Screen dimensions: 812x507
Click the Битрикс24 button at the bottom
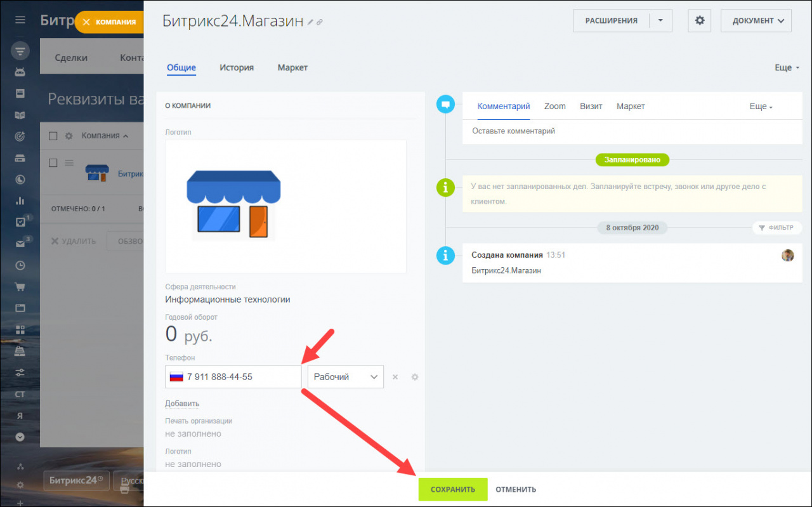[77, 480]
